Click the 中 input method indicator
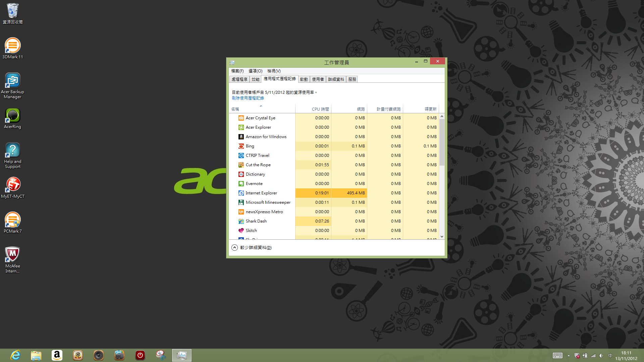Image resolution: width=644 pixels, height=362 pixels. (610, 356)
